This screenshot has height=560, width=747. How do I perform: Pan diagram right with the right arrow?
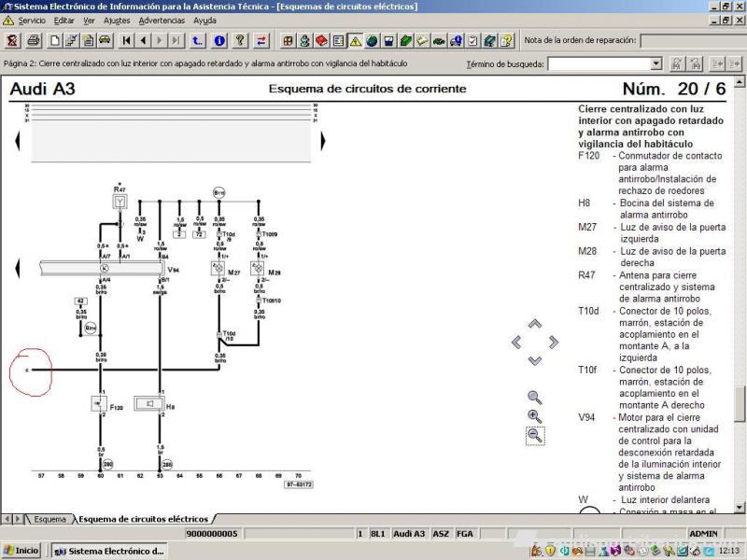tap(553, 342)
